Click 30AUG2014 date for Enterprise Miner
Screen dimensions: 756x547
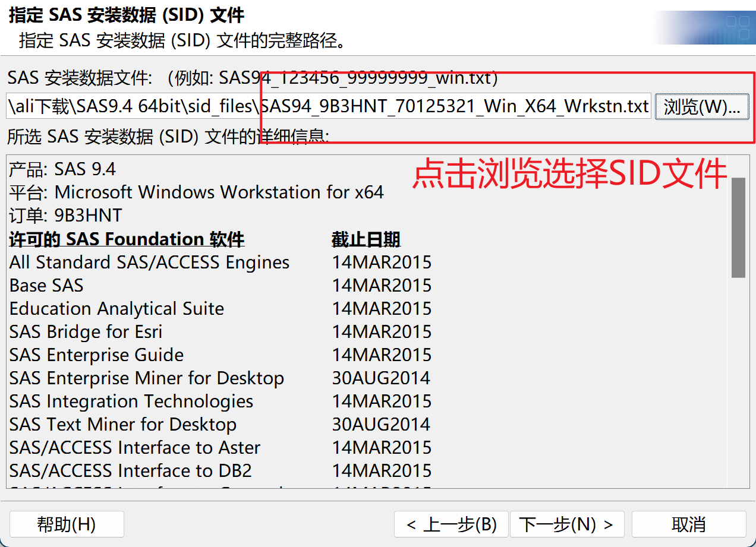pos(382,378)
